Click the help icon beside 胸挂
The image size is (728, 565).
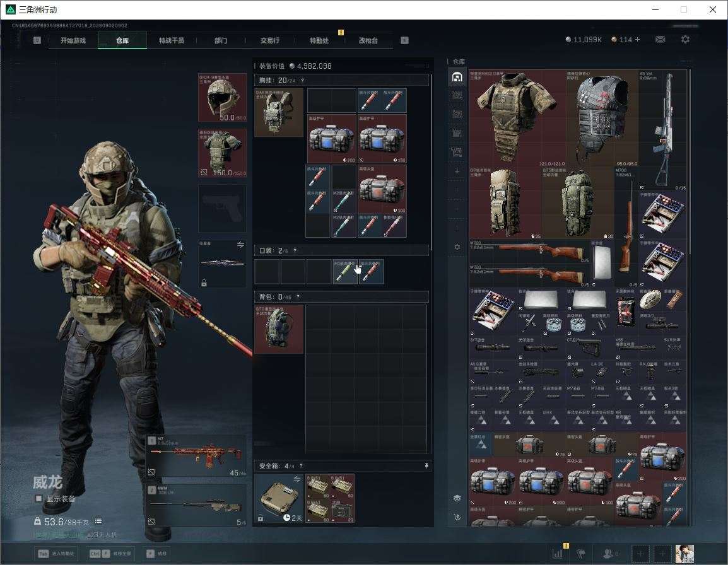[302, 80]
